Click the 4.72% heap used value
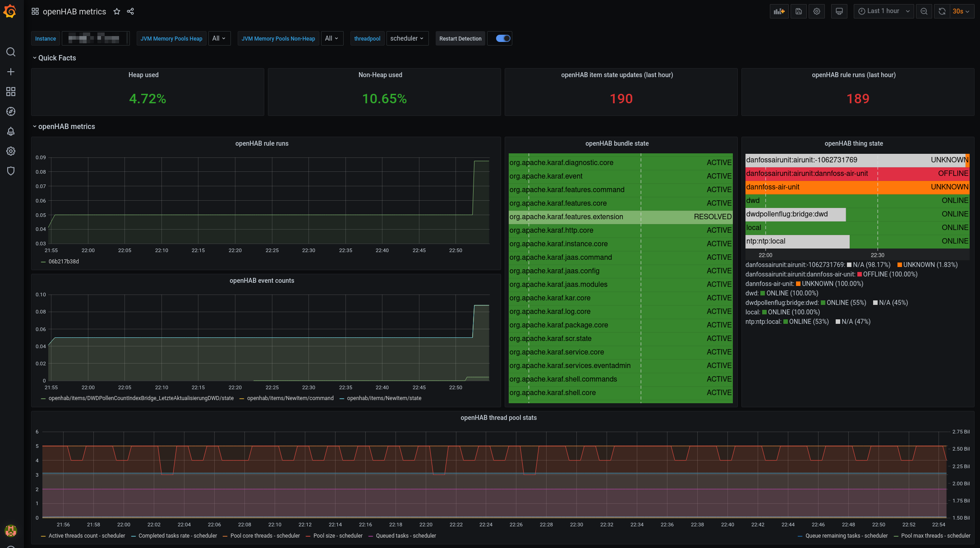The height and width of the screenshot is (548, 980). point(147,99)
